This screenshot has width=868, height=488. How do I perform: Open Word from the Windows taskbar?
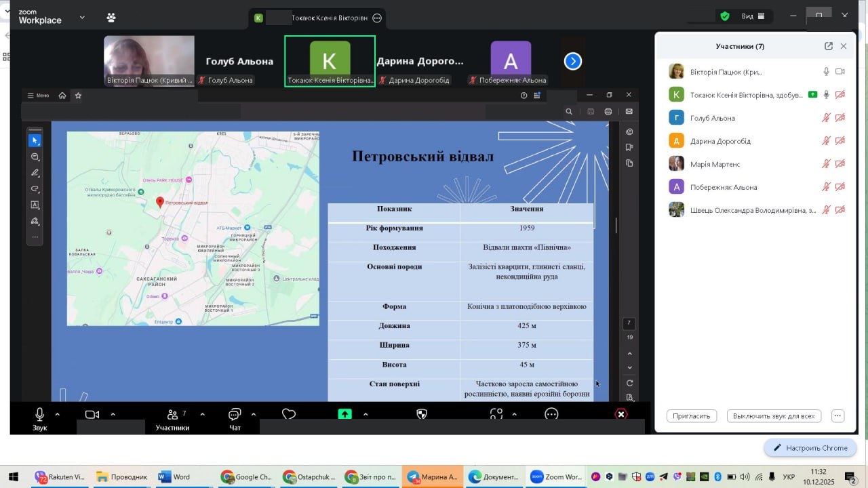coord(175,476)
